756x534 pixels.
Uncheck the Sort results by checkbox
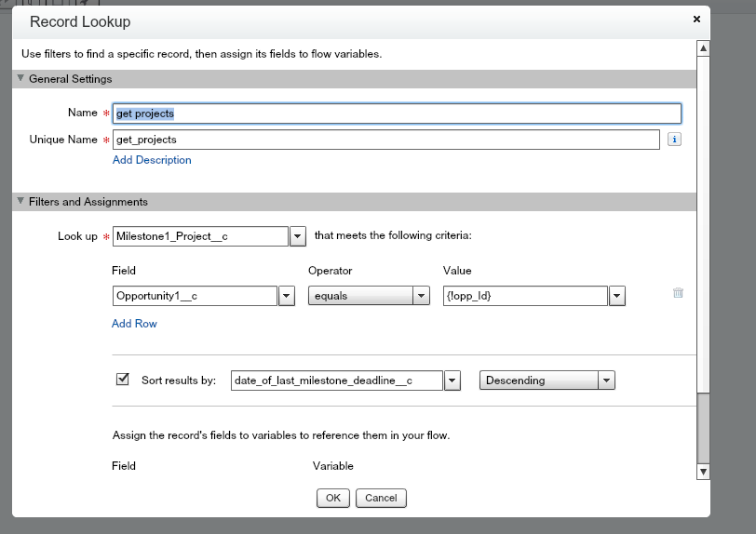[122, 380]
